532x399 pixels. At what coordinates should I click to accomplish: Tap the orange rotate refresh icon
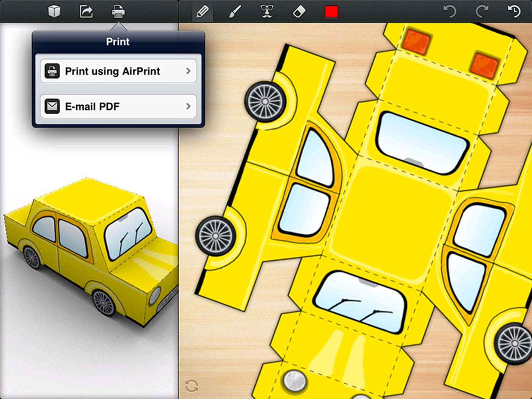point(192,386)
